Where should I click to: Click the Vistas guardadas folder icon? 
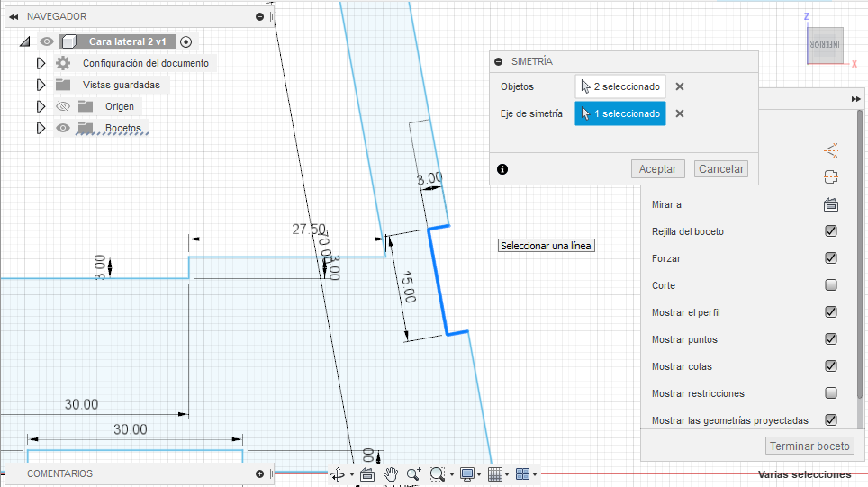[x=63, y=85]
